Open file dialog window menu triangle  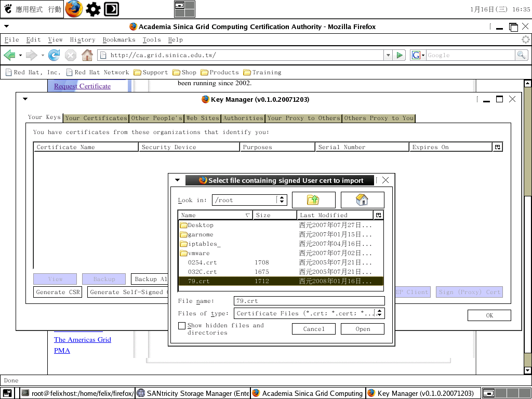[178, 180]
